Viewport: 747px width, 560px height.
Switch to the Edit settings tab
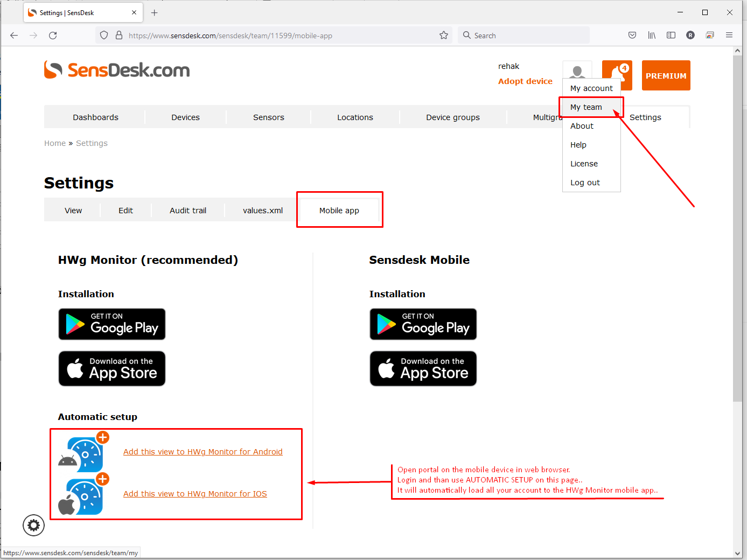125,211
